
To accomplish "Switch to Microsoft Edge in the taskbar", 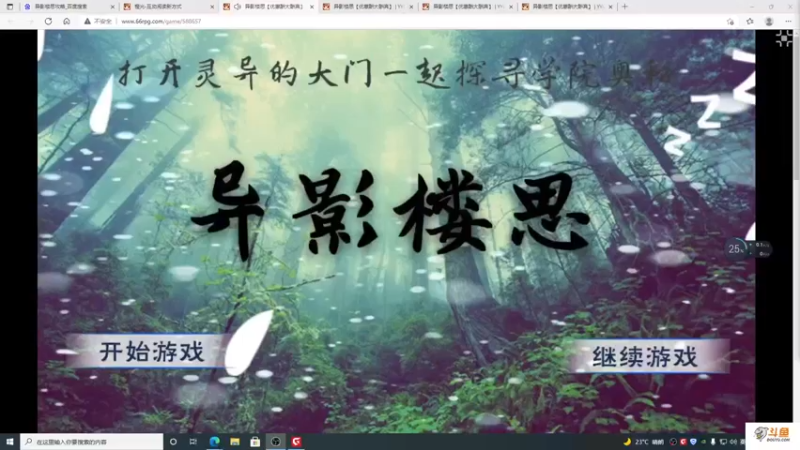I will [214, 442].
